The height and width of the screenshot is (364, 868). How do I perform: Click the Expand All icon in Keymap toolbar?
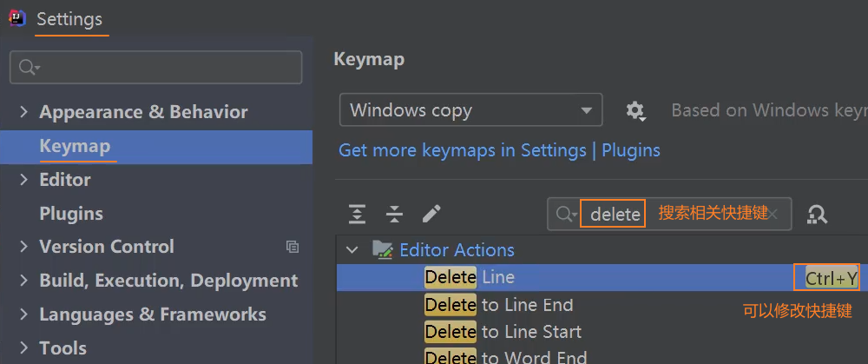357,214
